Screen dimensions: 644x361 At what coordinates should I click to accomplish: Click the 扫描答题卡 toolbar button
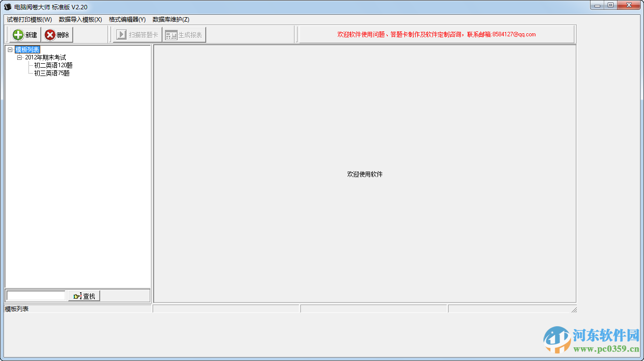click(x=137, y=35)
